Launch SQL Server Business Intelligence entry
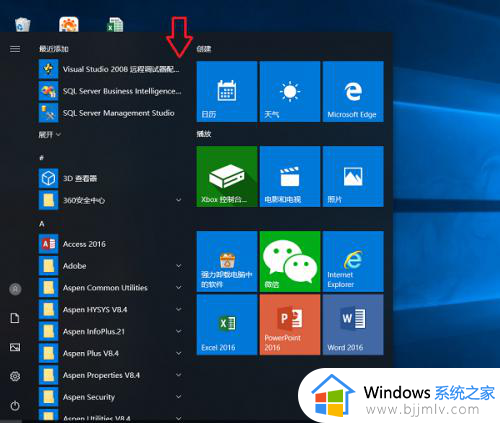Viewport: 500px width, 423px height. click(110, 91)
